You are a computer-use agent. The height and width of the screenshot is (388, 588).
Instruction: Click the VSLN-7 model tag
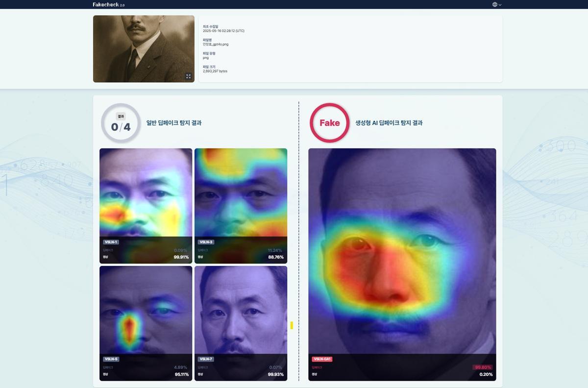point(206,359)
